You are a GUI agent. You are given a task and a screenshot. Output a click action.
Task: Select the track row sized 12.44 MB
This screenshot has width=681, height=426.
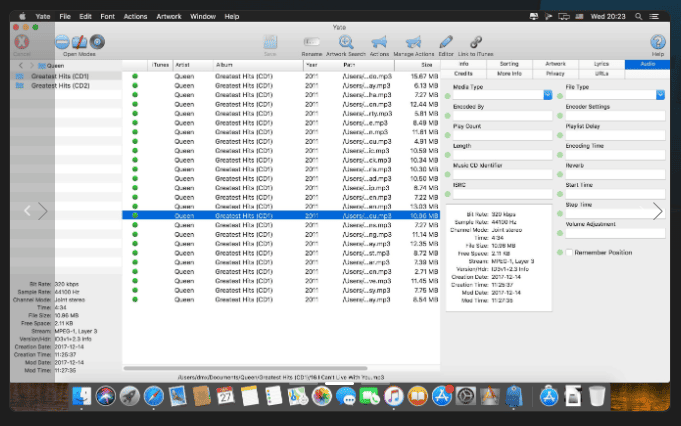click(281, 104)
